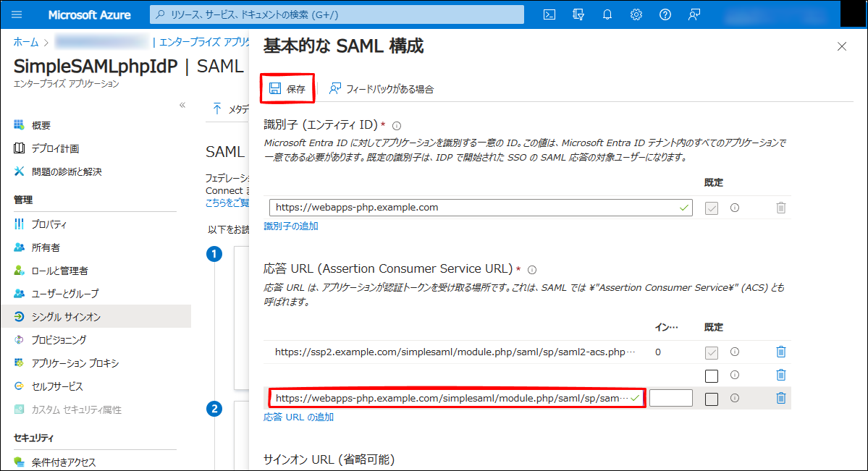Toggle default checkbox for ssp2 reply URL

(712, 352)
